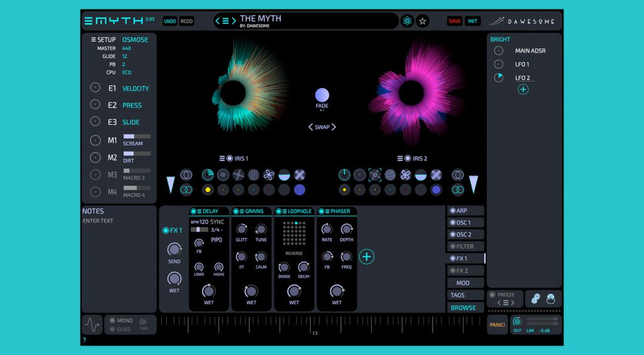Click the M1 SCREAM macro slider
The image size is (644, 355).
136,136
